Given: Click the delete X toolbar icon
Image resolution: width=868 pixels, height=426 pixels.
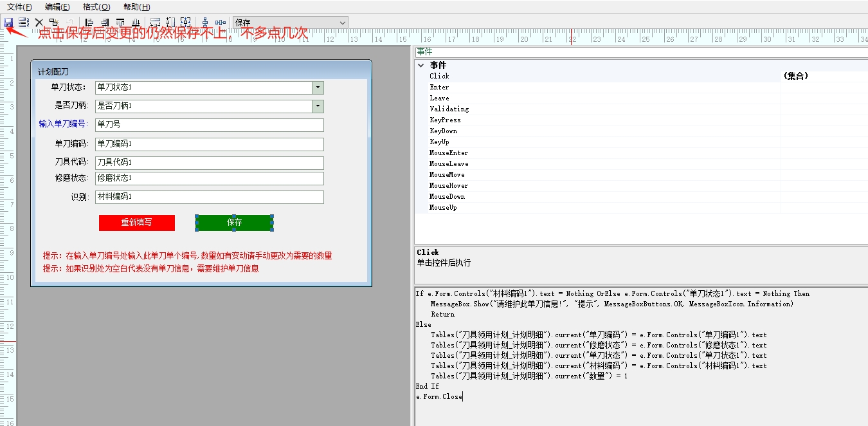Looking at the screenshot, I should tap(39, 23).
